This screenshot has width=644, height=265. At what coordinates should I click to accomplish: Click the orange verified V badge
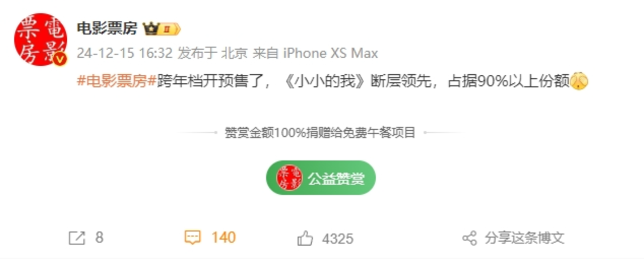tap(60, 60)
